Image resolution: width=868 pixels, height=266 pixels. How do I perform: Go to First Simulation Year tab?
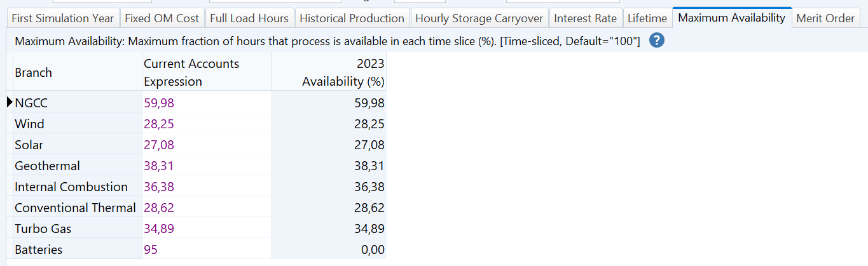pyautogui.click(x=63, y=18)
